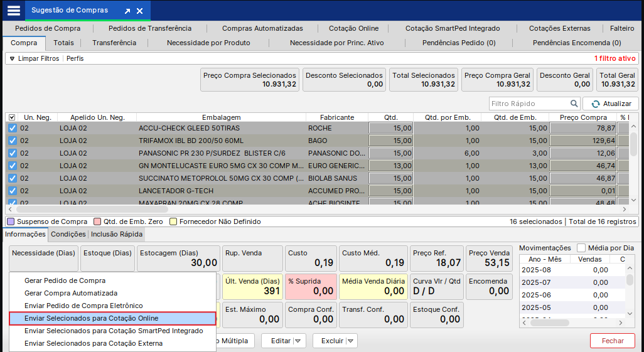Click the Ano - Mês column header
The height and width of the screenshot is (352, 644).
pyautogui.click(x=545, y=259)
